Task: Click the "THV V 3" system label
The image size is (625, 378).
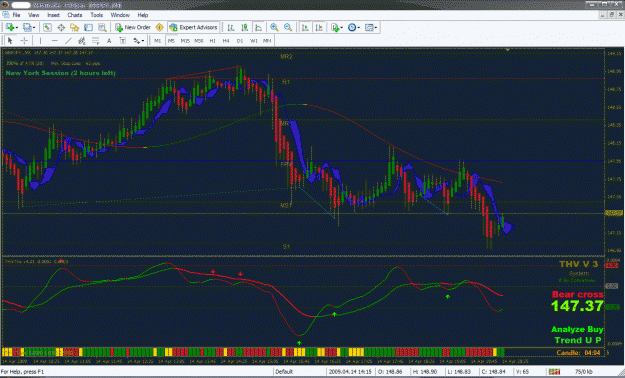Action: click(578, 264)
